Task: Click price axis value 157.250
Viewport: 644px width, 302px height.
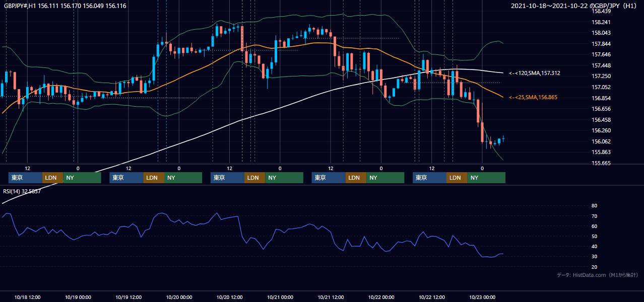Action: pyautogui.click(x=601, y=76)
